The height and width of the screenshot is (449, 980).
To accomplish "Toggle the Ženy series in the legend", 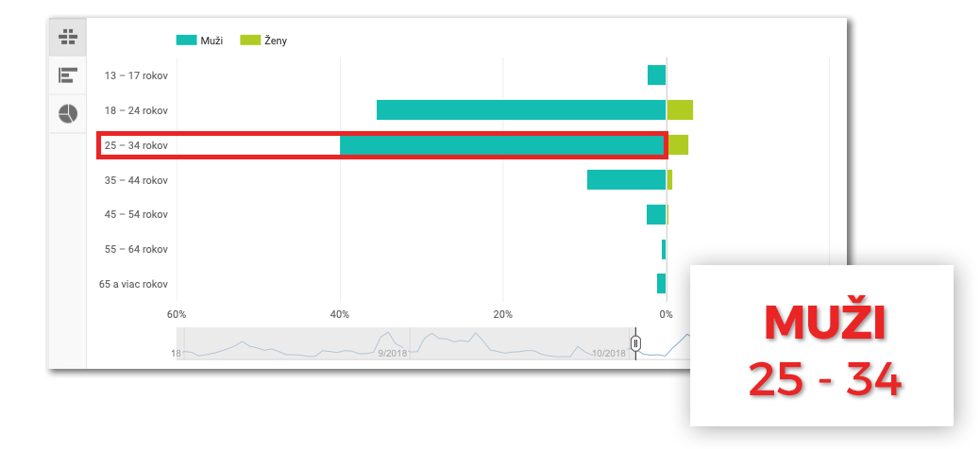I will point(276,41).
